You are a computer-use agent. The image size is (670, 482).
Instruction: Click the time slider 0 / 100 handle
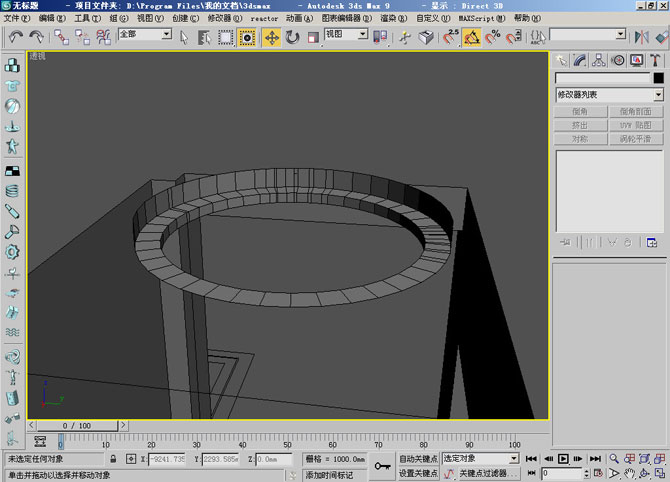click(x=77, y=426)
